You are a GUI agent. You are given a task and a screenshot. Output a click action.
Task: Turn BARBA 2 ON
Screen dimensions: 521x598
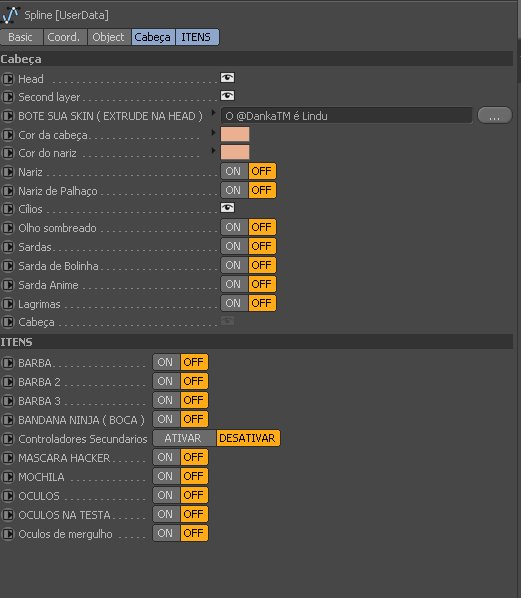pos(166,381)
